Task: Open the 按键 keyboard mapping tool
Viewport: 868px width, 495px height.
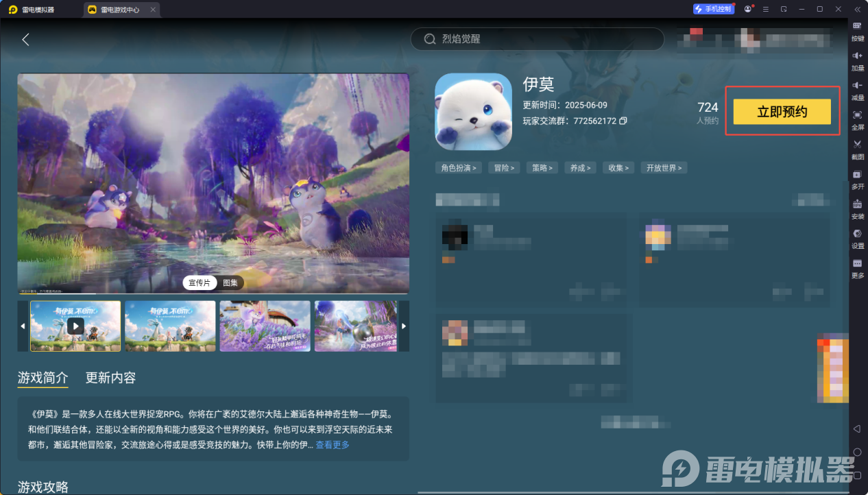Action: click(x=856, y=31)
